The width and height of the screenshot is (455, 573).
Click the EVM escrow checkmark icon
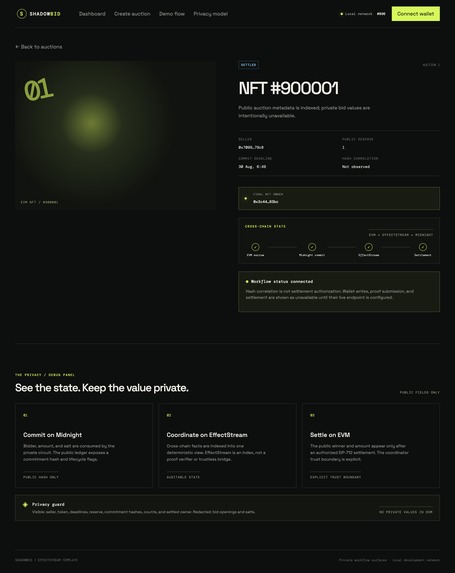pyautogui.click(x=255, y=247)
